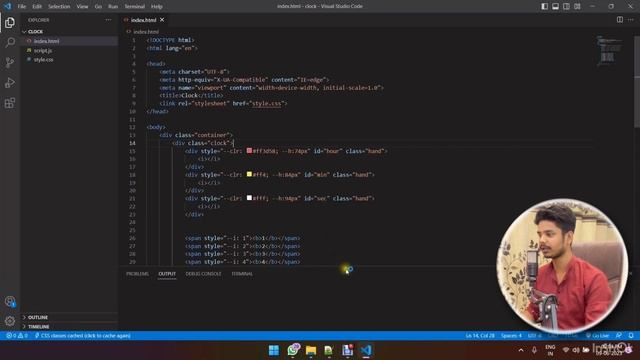Show hidden system tray icons
Image resolution: width=640 pixels, height=360 pixels.
[521, 350]
